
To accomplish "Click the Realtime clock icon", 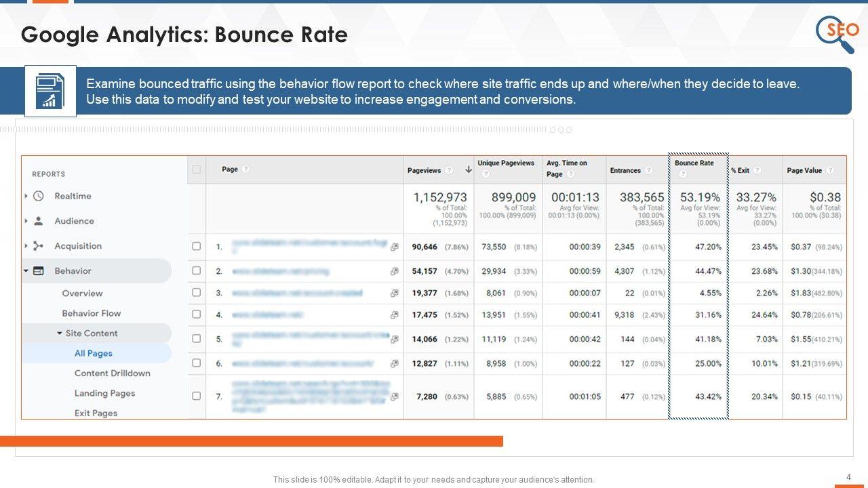I will tap(39, 196).
